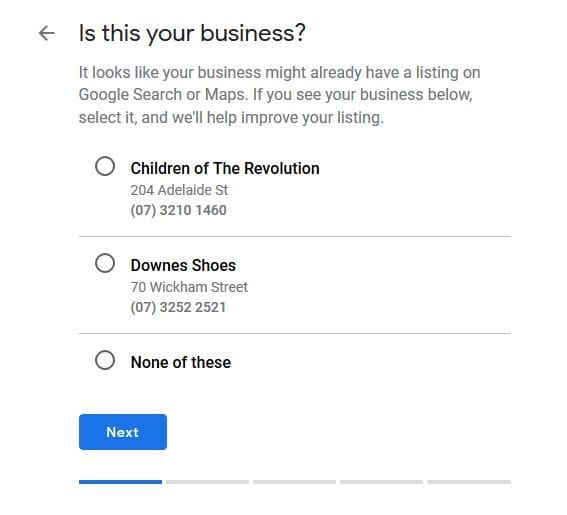Choose the None of these radio option

[105, 360]
